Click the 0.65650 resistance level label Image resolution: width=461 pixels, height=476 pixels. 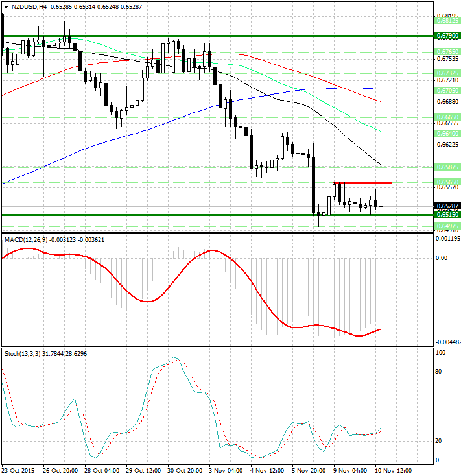pos(447,182)
